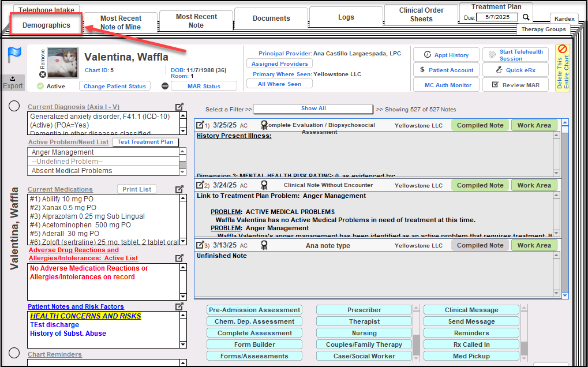The height and width of the screenshot is (367, 588).
Task: Open Current Diagnosis pop-out icon
Action: [x=179, y=107]
